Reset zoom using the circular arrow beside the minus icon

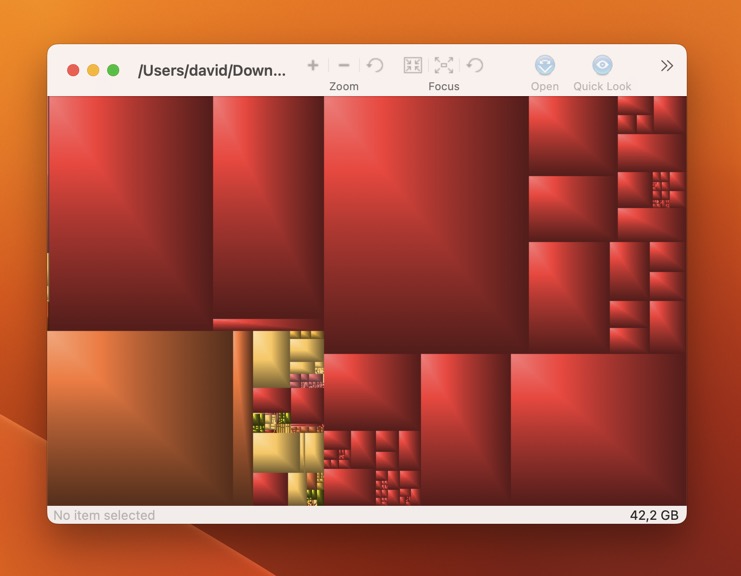375,65
